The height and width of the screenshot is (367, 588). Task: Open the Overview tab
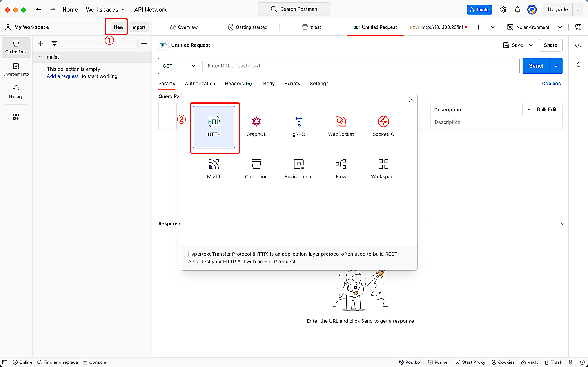[x=184, y=27]
